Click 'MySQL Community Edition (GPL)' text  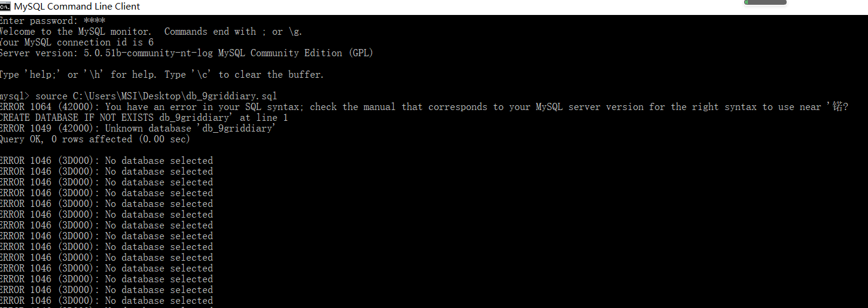coord(296,53)
